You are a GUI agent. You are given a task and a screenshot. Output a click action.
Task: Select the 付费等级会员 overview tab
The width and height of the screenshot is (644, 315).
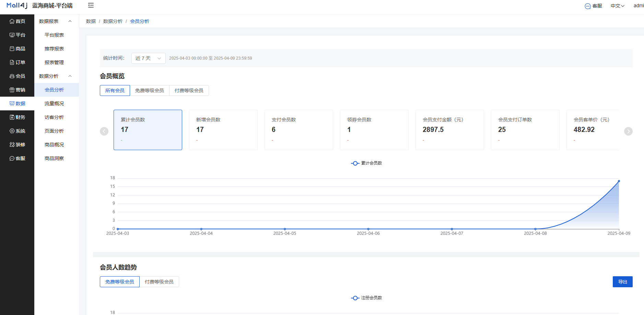pyautogui.click(x=189, y=90)
